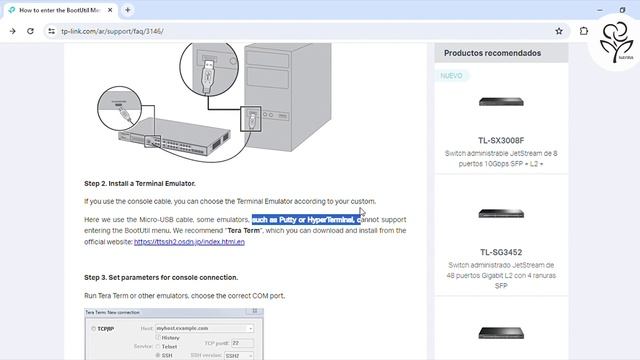Click the highlighted 'such as Putty or HyperTerminal' text
The height and width of the screenshot is (360, 640).
tap(306, 220)
